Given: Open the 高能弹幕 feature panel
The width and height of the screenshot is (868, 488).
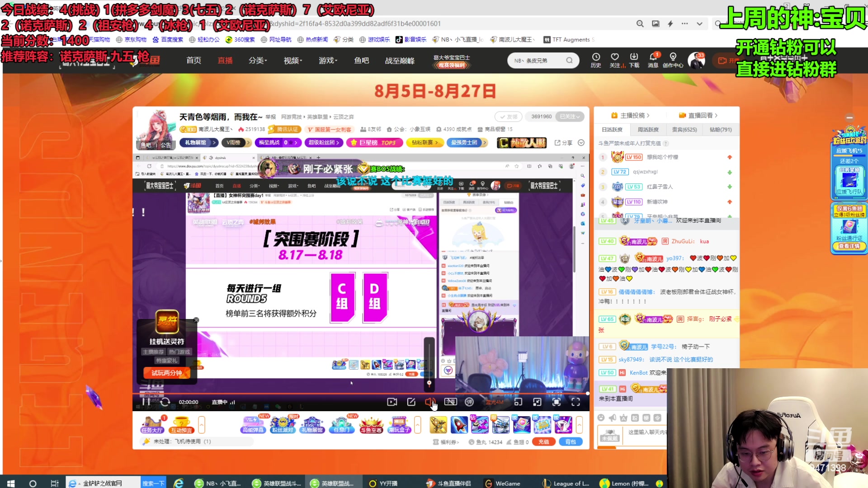Looking at the screenshot, I should pos(254,425).
